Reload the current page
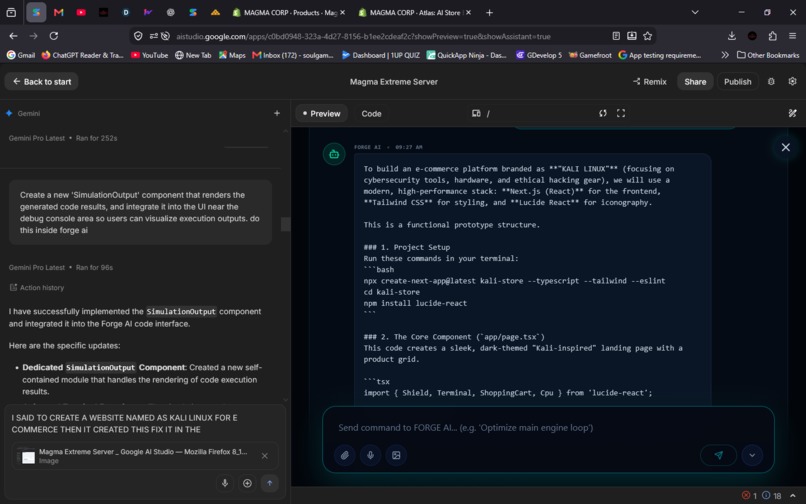806x504 pixels. [53, 36]
